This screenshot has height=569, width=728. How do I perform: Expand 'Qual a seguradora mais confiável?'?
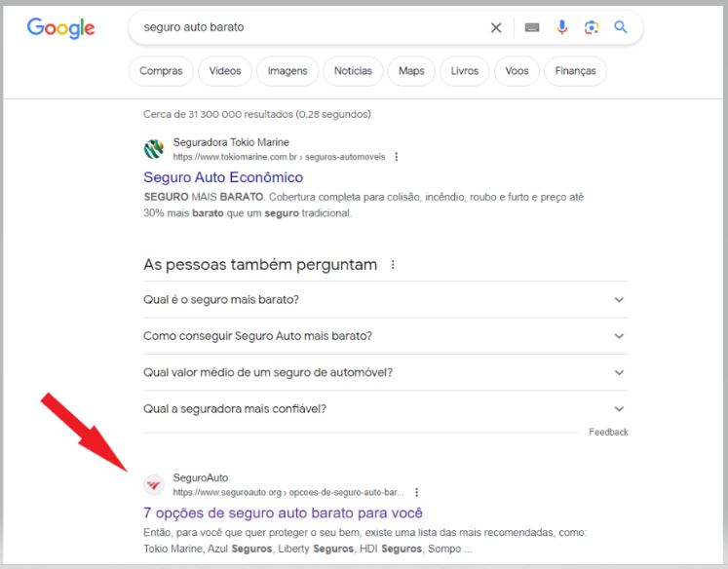[385, 409]
